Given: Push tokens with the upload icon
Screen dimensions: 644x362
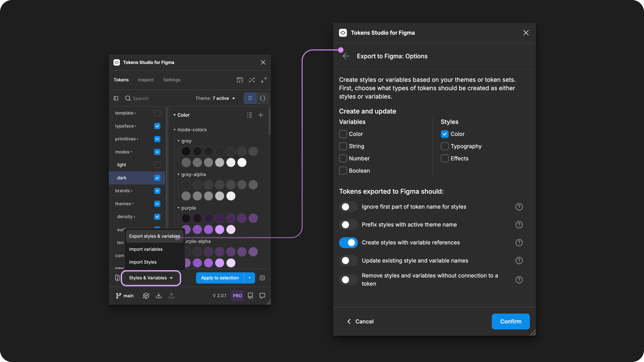Looking at the screenshot, I should point(172,296).
